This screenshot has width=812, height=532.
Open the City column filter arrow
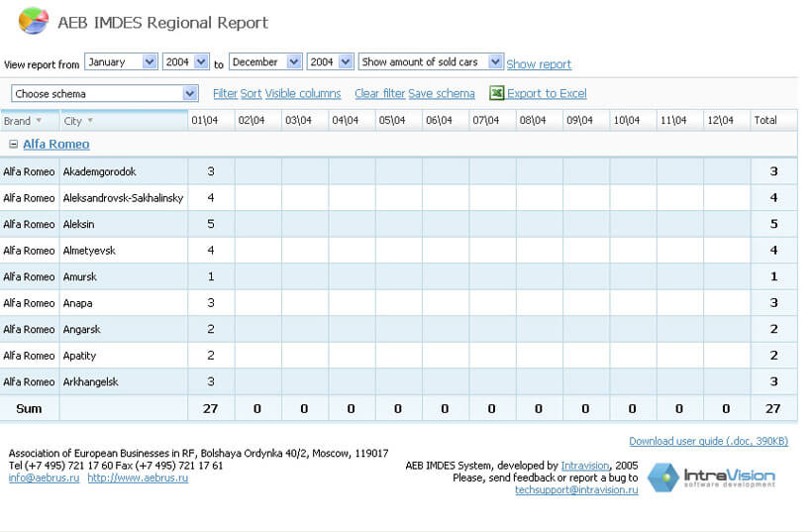(90, 120)
